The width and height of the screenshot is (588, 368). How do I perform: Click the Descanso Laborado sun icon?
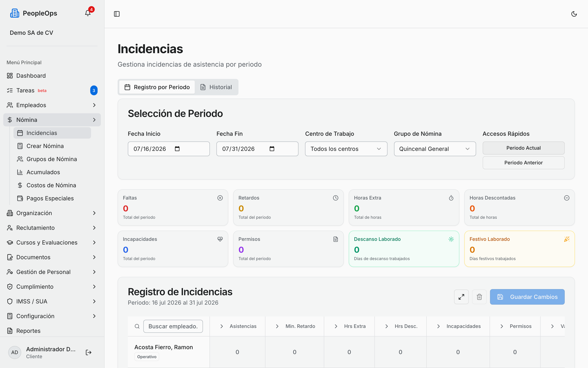click(451, 239)
